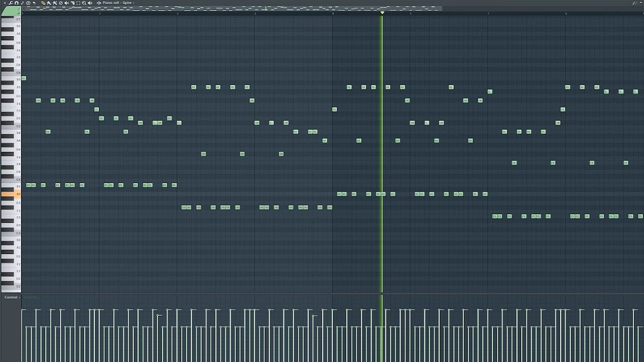Click the note overview scrollbar at top
The height and width of the screenshot is (362, 644).
[x=234, y=8]
